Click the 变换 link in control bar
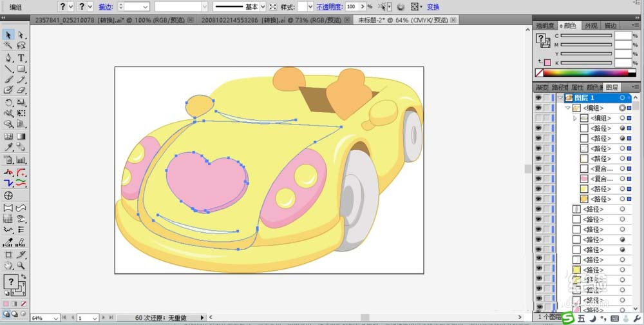Screen dimensions: 644x325 (433, 6)
